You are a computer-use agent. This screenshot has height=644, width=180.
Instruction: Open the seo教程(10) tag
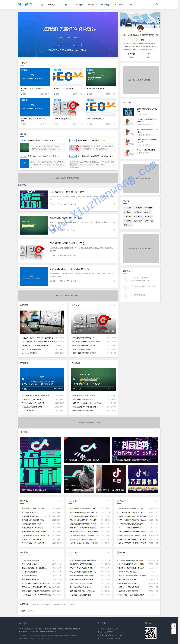coord(138,208)
